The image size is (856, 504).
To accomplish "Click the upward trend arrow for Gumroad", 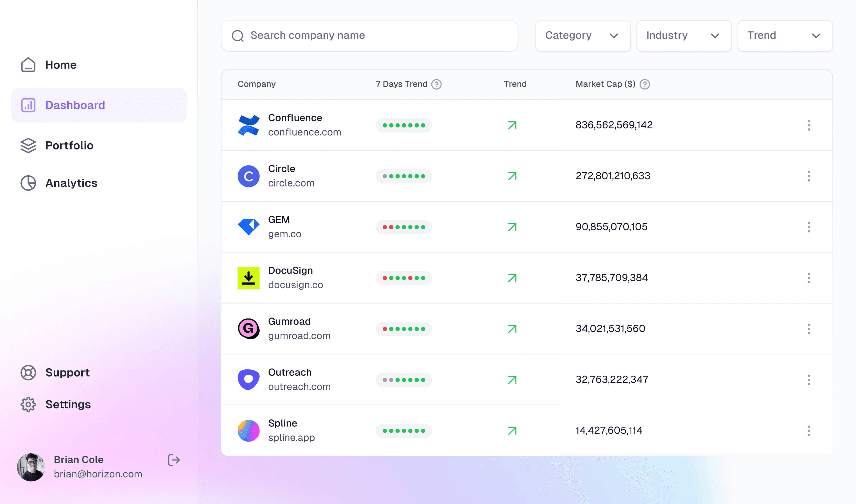I will 512,329.
